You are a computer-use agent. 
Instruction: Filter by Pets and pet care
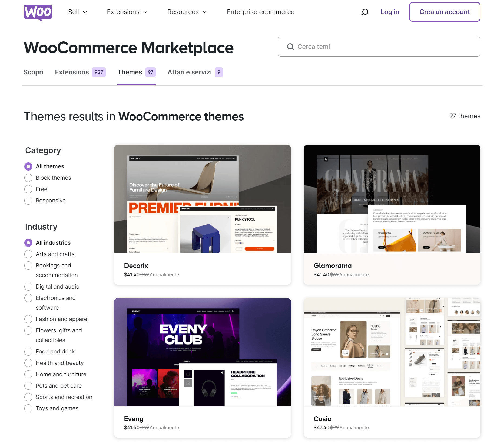[28, 386]
